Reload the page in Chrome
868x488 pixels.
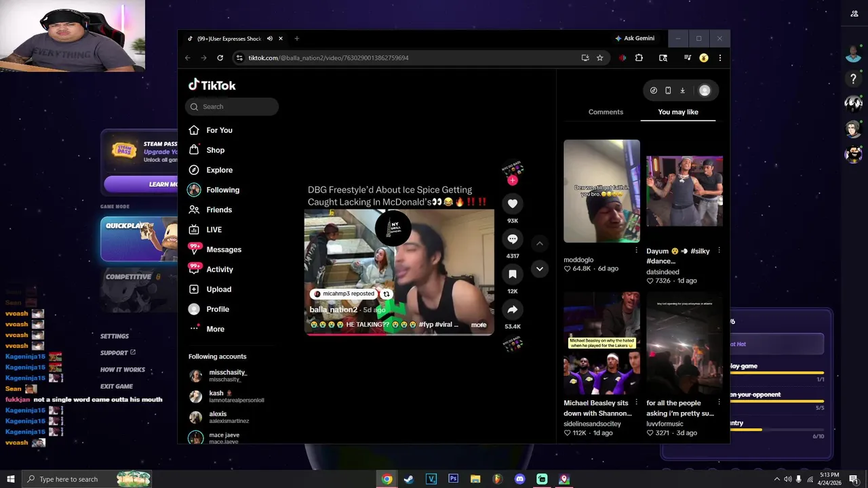pyautogui.click(x=220, y=58)
